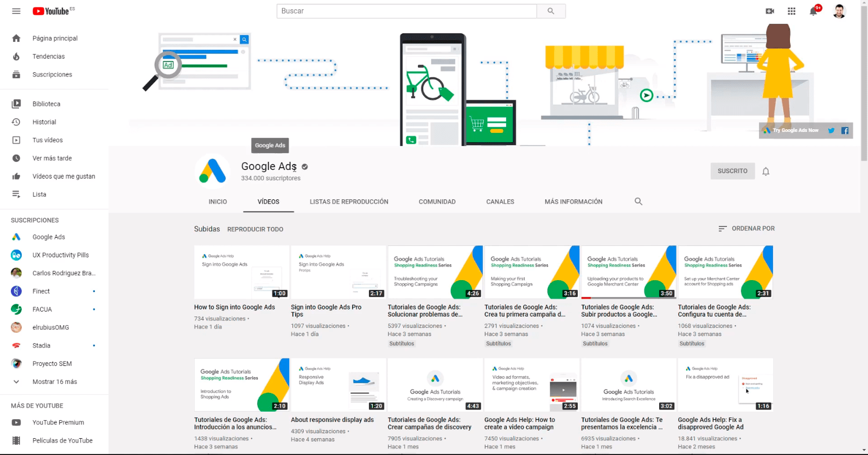Open video campaign thumbnail 2:55
Image resolution: width=868 pixels, height=455 pixels.
tap(532, 384)
